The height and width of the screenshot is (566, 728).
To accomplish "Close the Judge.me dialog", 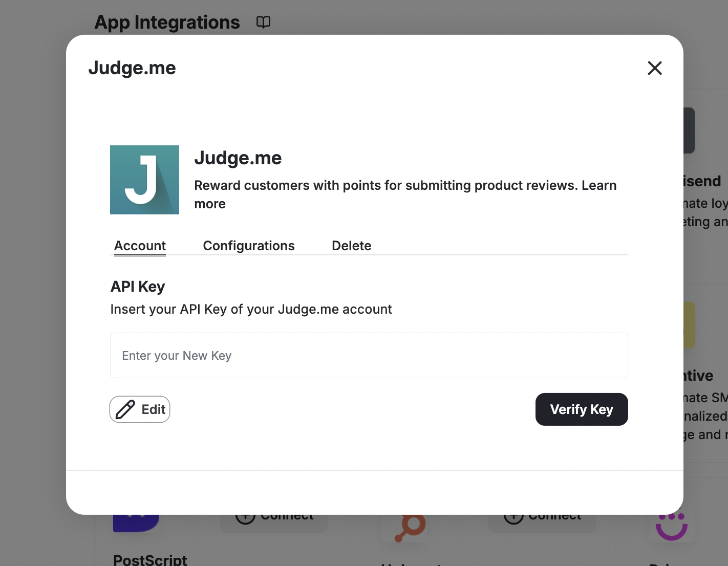I will [654, 68].
